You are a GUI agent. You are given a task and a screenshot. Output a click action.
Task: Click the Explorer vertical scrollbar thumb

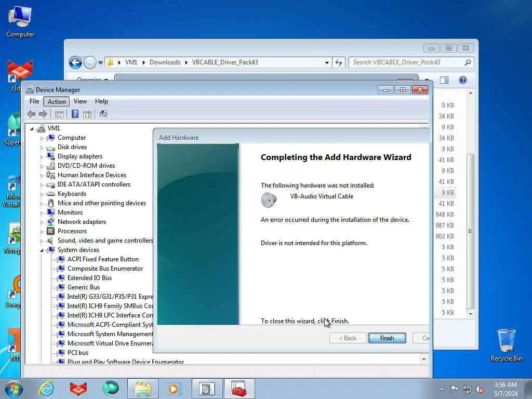(x=470, y=231)
